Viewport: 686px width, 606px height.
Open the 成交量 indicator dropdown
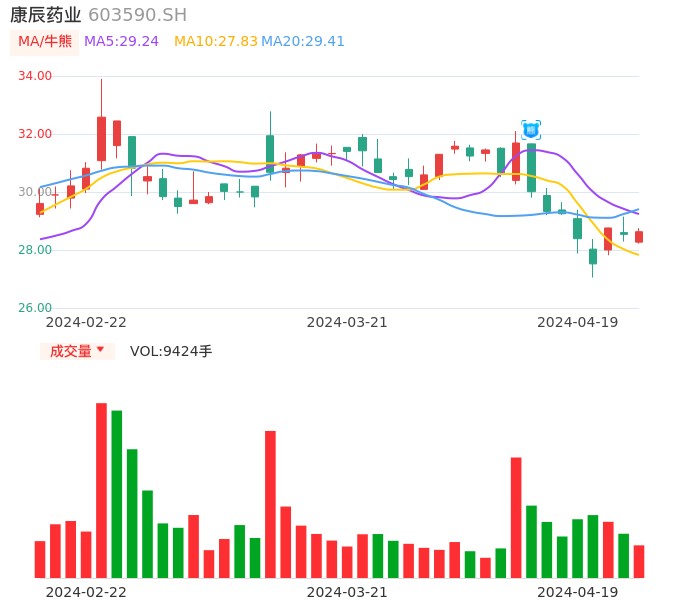coord(77,351)
